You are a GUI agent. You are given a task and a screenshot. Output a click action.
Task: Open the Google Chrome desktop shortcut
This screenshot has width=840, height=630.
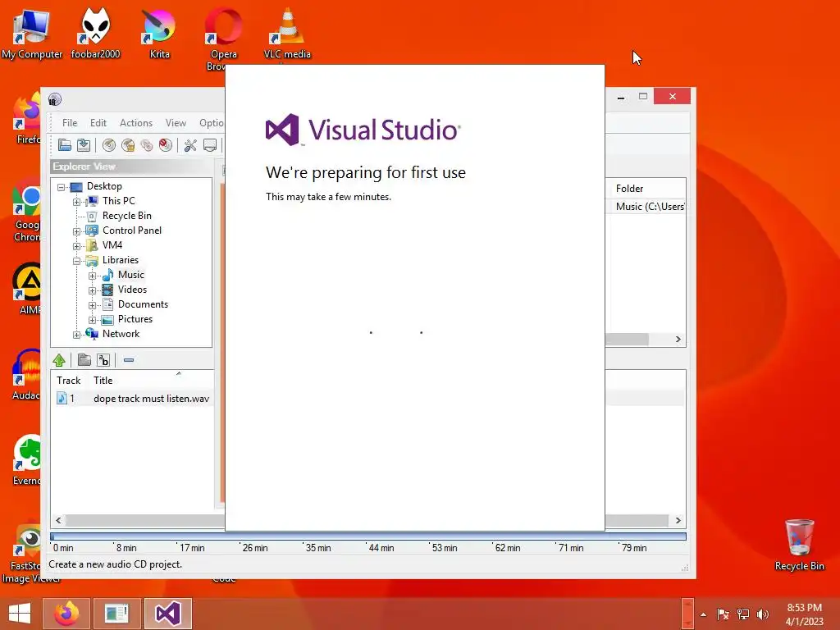[x=27, y=210]
